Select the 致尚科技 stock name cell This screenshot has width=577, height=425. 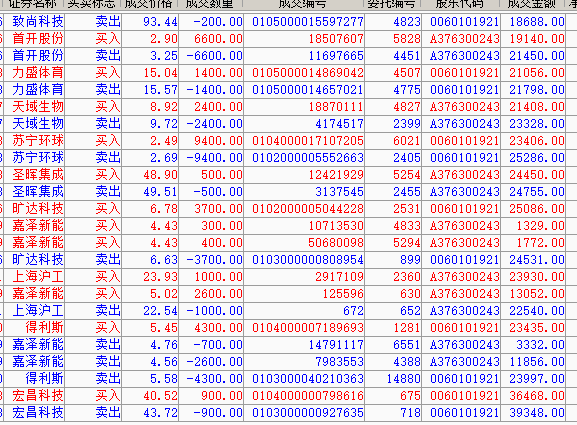pos(38,22)
